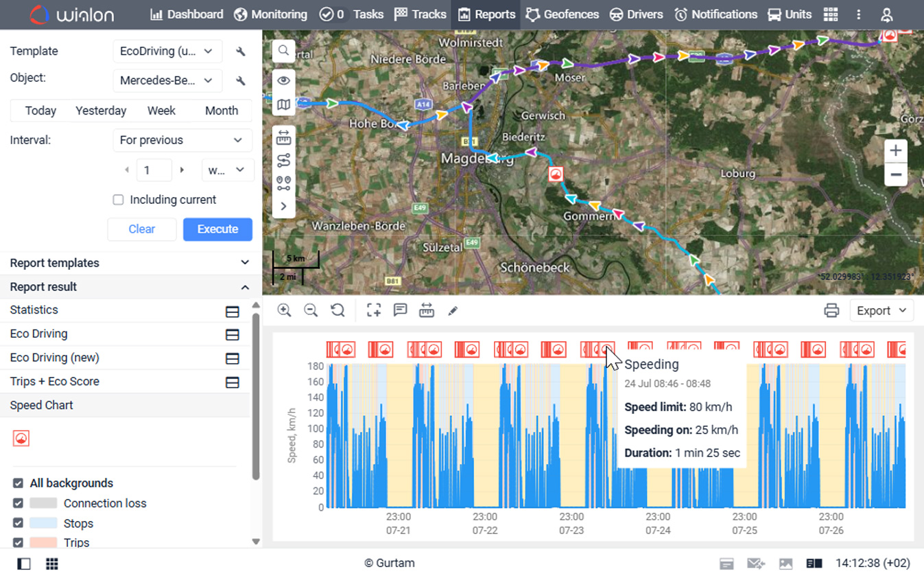Go to the Tracks tab
924x578 pixels.
pyautogui.click(x=420, y=14)
